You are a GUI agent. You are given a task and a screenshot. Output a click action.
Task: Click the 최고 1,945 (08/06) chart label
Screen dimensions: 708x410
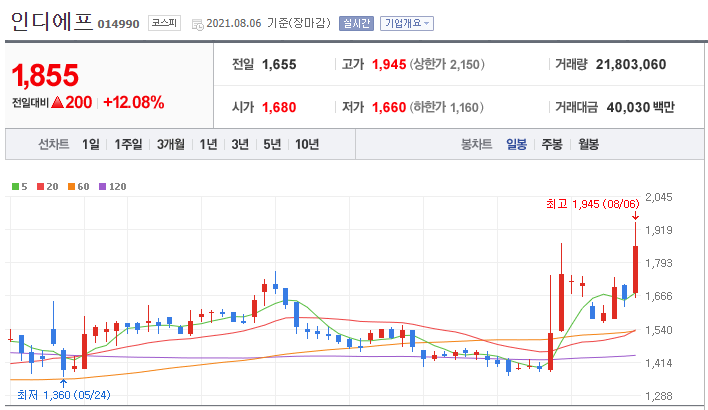[x=593, y=204]
